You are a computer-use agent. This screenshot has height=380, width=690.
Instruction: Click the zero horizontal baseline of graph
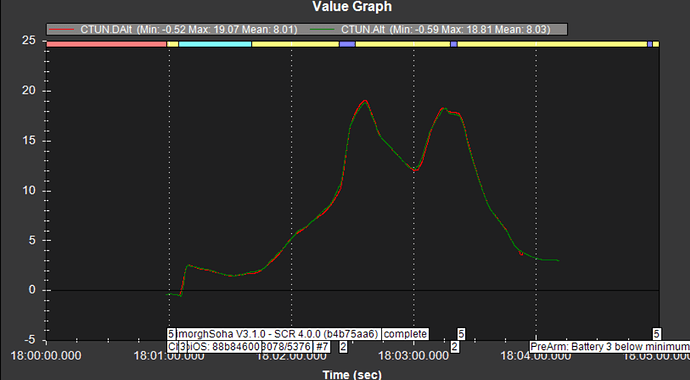[352, 290]
